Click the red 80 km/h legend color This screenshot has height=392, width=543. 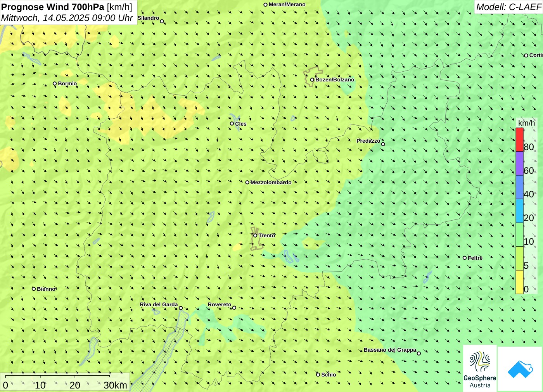click(519, 140)
